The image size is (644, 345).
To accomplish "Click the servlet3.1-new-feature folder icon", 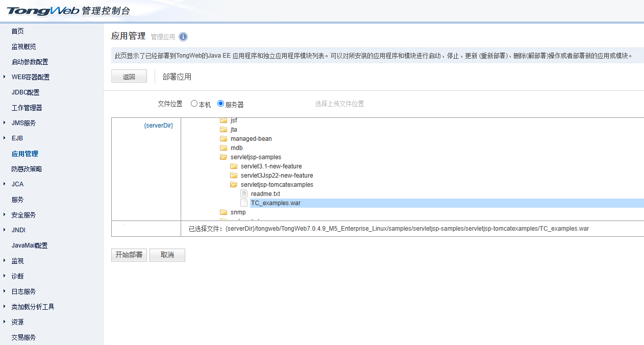I will [x=234, y=166].
